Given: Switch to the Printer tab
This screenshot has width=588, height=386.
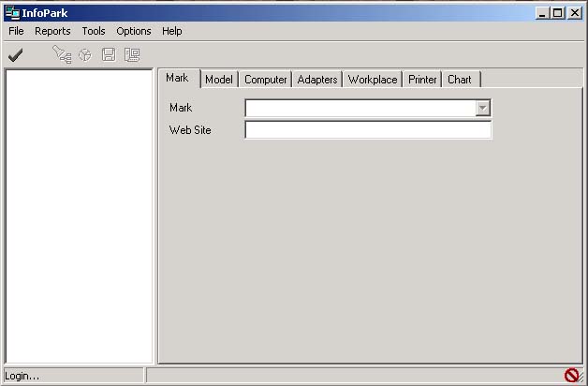Looking at the screenshot, I should coord(422,80).
